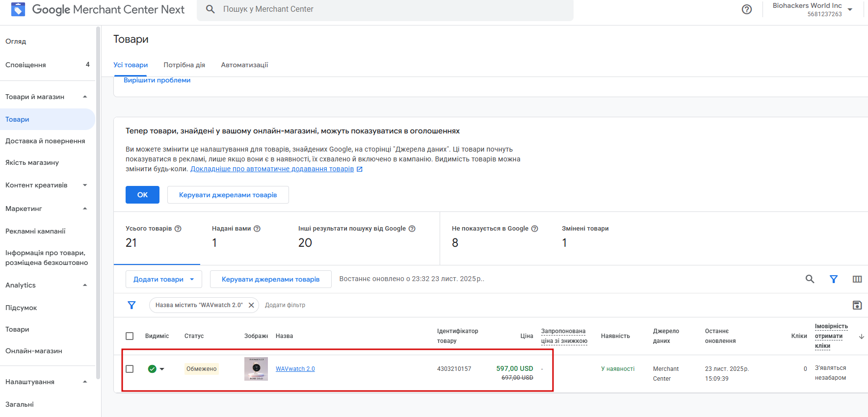The image size is (868, 417).
Task: Open info tooltip beside 'Усього товарів'
Action: click(x=178, y=229)
